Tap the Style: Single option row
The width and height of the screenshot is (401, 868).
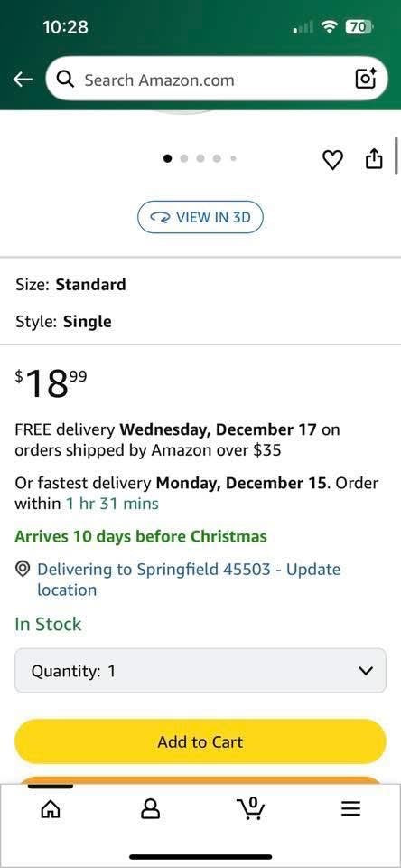pos(200,322)
